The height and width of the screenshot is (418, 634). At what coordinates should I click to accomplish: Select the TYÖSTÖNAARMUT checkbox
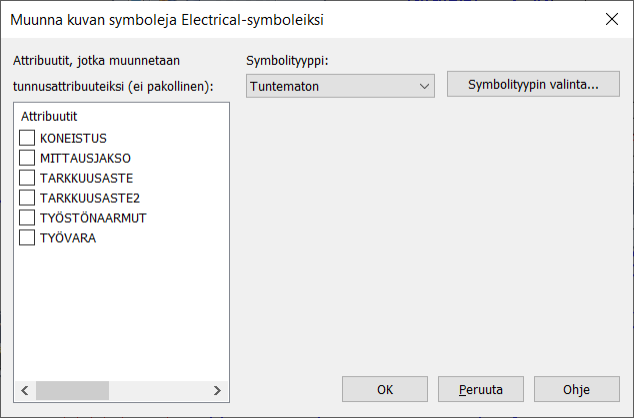click(27, 218)
